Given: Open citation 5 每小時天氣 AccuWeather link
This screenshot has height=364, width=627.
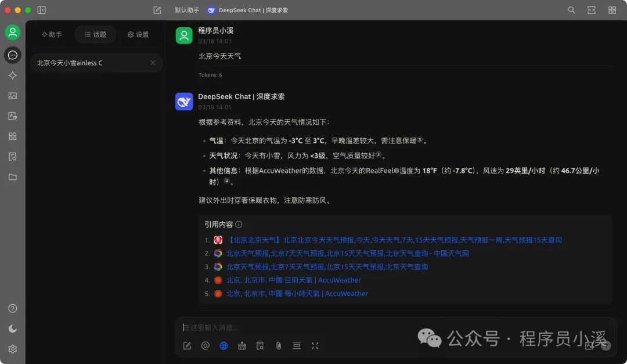Looking at the screenshot, I should [297, 294].
